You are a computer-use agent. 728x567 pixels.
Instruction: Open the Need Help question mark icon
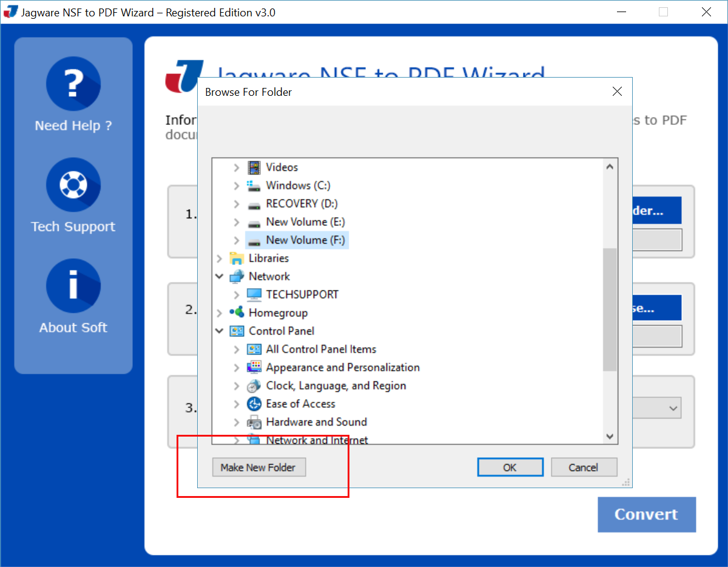pos(73,84)
